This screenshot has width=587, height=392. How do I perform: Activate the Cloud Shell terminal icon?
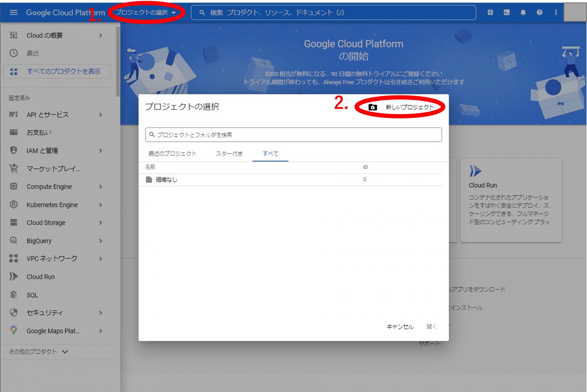click(507, 12)
